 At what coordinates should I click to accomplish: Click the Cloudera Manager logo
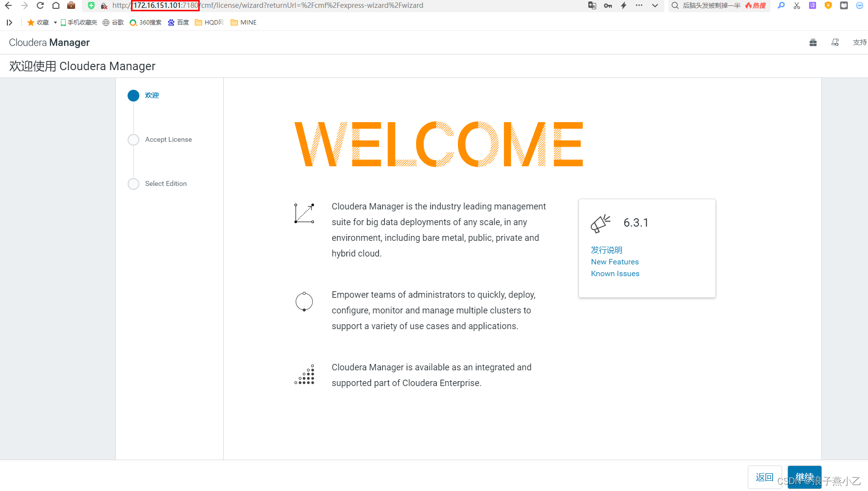click(50, 43)
